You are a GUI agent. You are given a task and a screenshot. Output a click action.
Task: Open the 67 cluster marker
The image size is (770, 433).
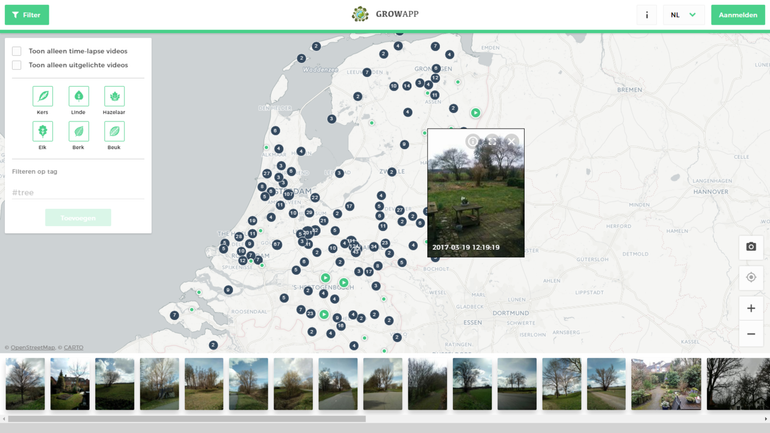click(x=277, y=244)
